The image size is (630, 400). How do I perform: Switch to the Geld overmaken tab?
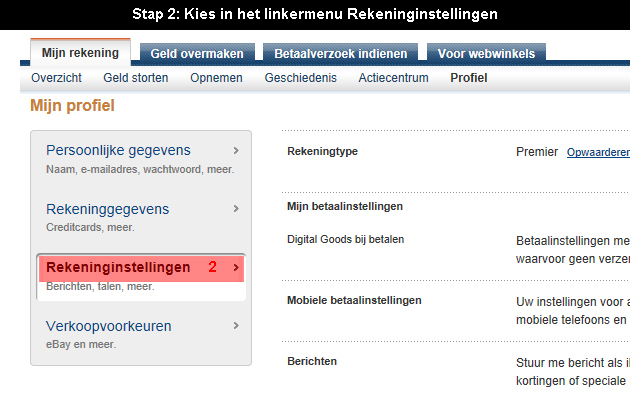click(197, 53)
